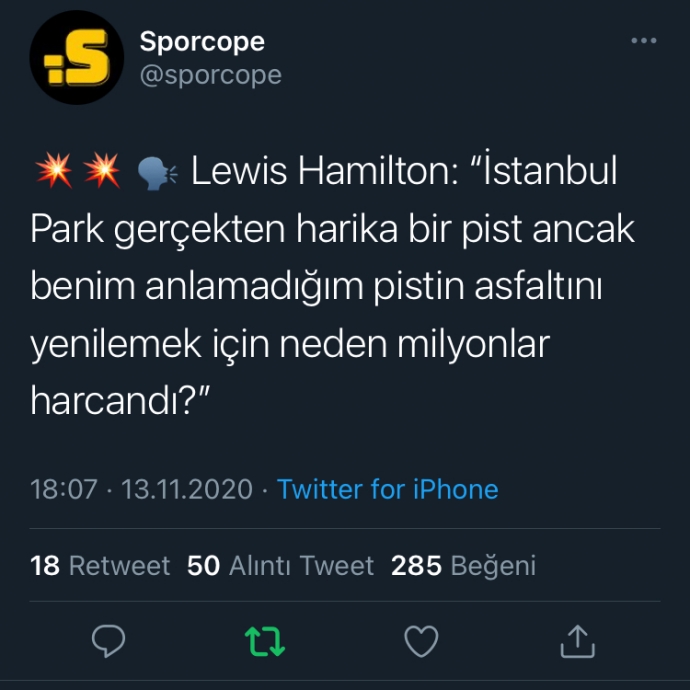Click the speaking head emoji
690x690 pixels.
click(157, 173)
